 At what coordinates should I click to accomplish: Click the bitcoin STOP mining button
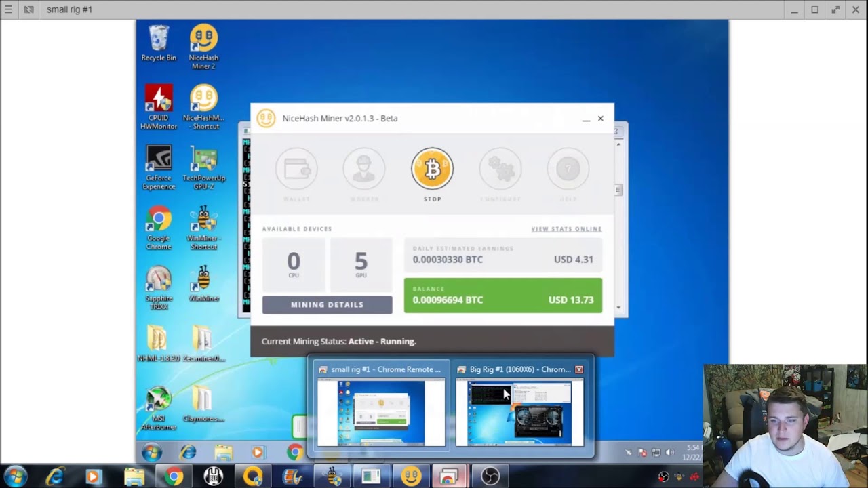pyautogui.click(x=432, y=169)
